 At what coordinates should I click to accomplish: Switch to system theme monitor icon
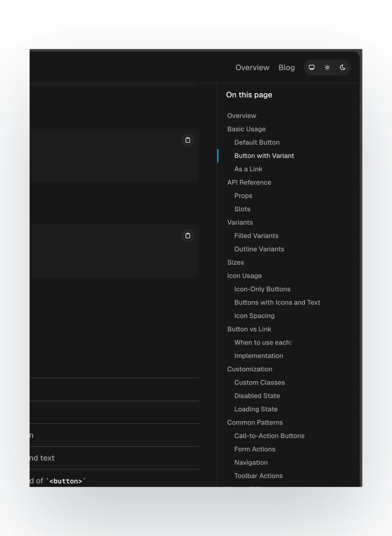(x=312, y=68)
